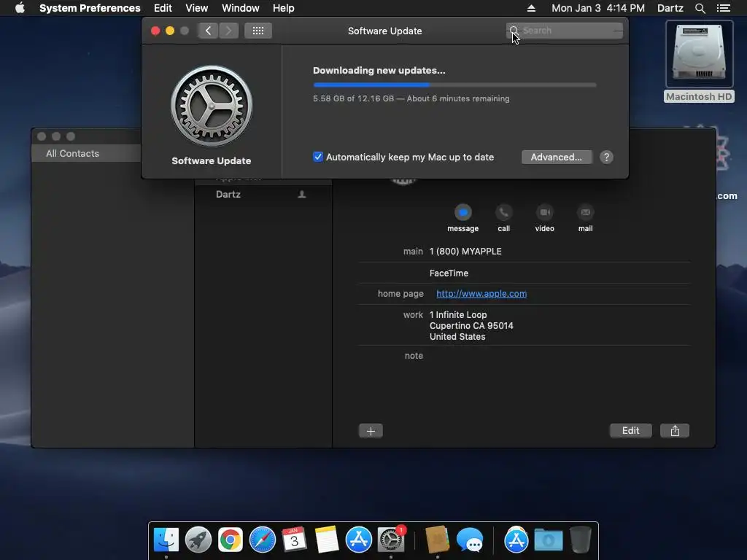The width and height of the screenshot is (747, 560).
Task: Click the eject icon in menu bar
Action: tap(531, 8)
